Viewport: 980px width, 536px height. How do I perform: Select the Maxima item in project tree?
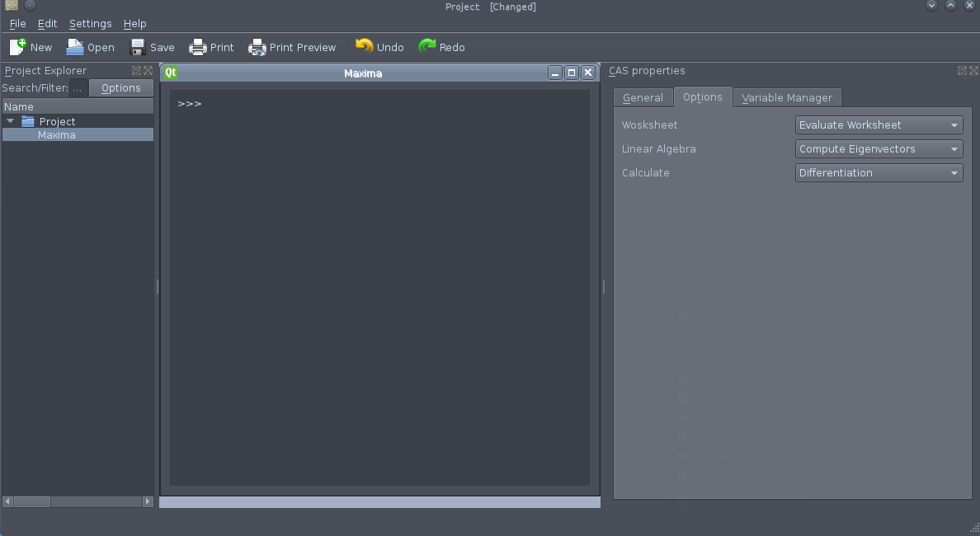pyautogui.click(x=57, y=135)
